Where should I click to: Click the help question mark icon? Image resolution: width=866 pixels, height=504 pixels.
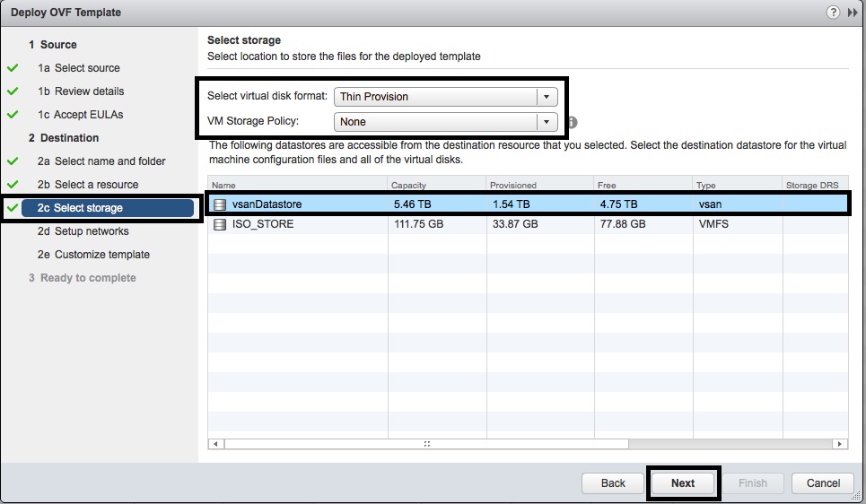coord(834,13)
